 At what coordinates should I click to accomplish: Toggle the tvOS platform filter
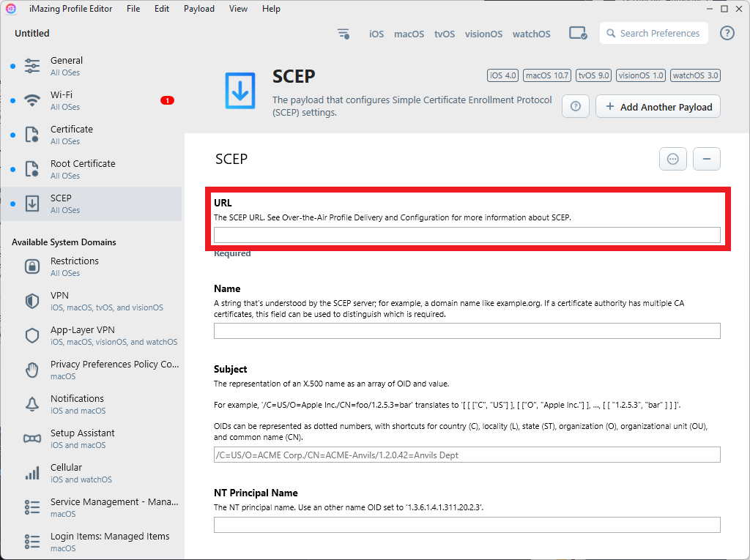click(x=445, y=34)
